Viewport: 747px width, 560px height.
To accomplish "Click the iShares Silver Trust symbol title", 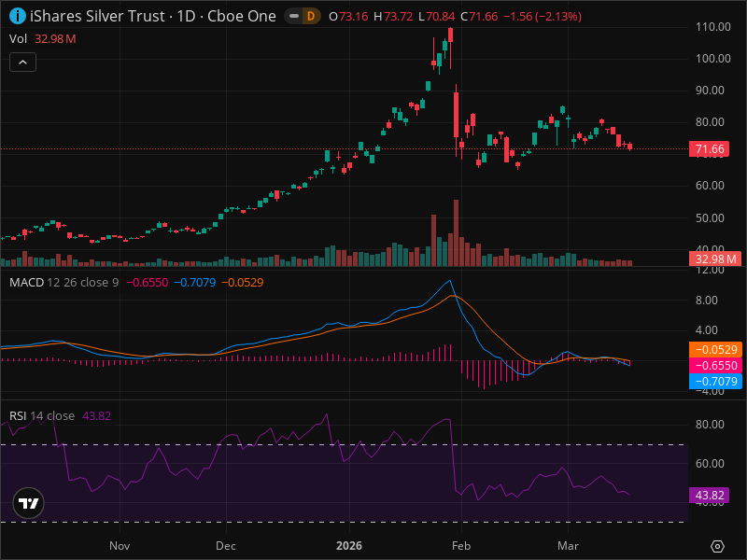I will 97,16.
